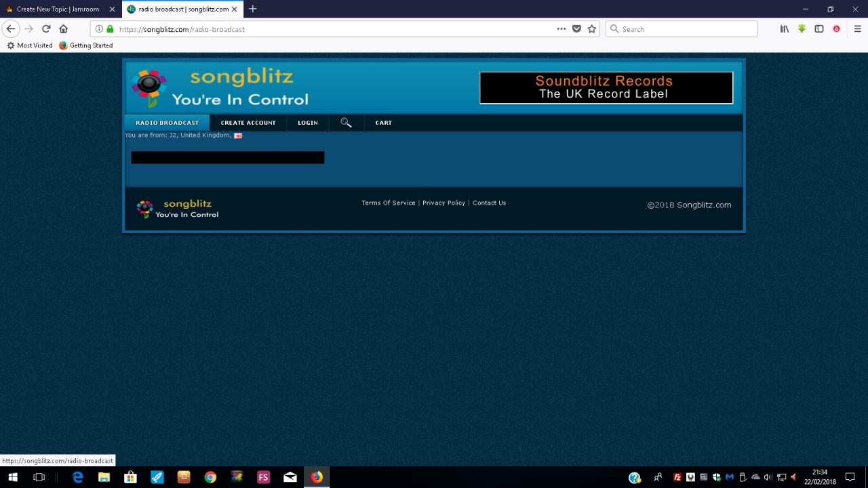Viewport: 868px width, 488px height.
Task: Open the Firefox Home page
Action: [64, 29]
